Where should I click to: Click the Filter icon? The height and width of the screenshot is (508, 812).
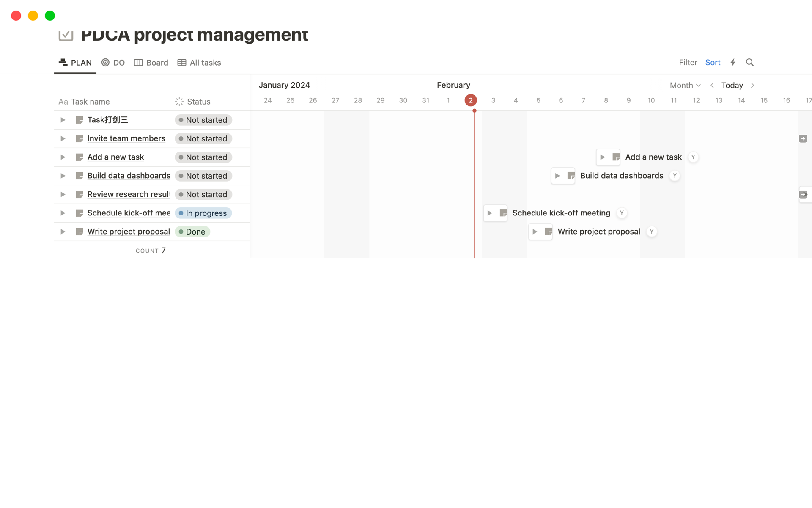(x=688, y=63)
